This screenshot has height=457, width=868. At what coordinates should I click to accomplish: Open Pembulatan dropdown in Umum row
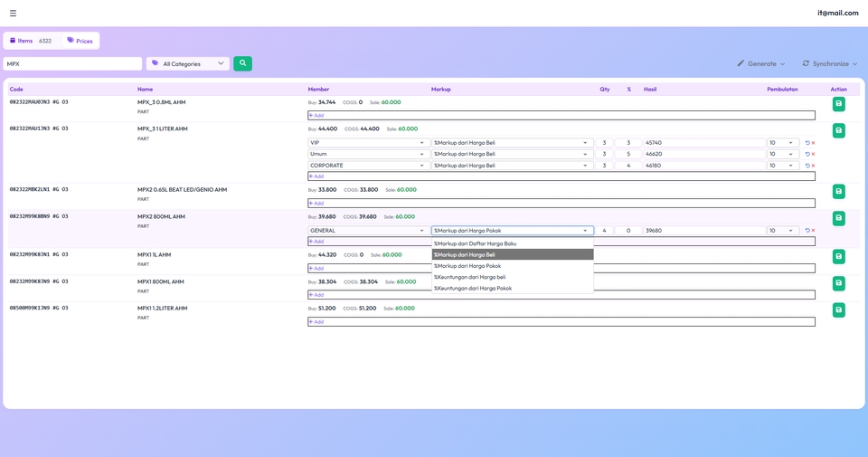(782, 154)
